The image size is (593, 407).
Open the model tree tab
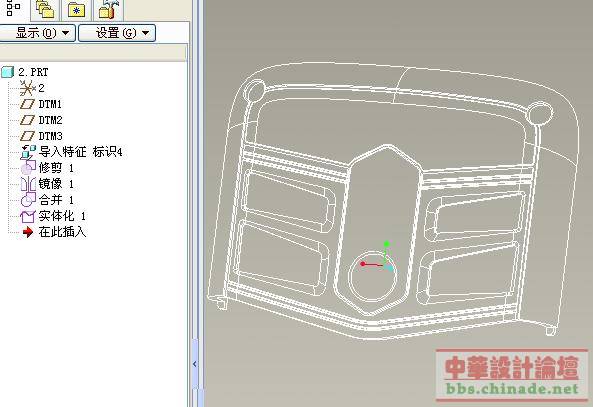14,8
